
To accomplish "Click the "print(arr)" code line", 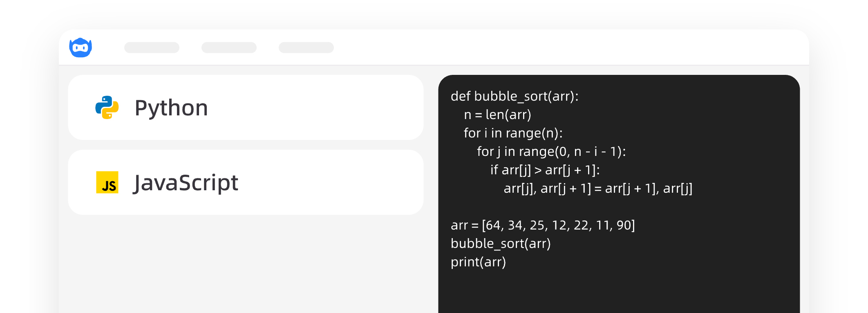I will (x=478, y=262).
